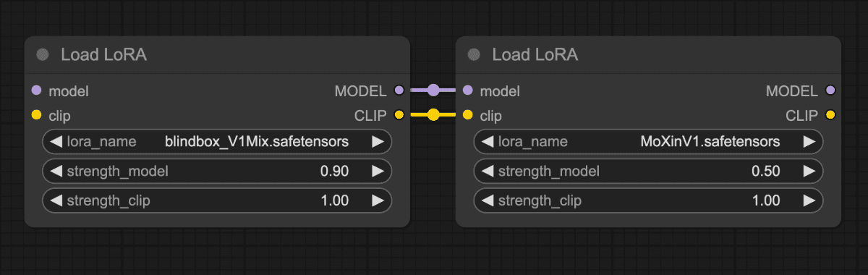The width and height of the screenshot is (868, 275).
Task: Open the MoXinV1.safetensors lora_name dropdown
Action: 648,142
